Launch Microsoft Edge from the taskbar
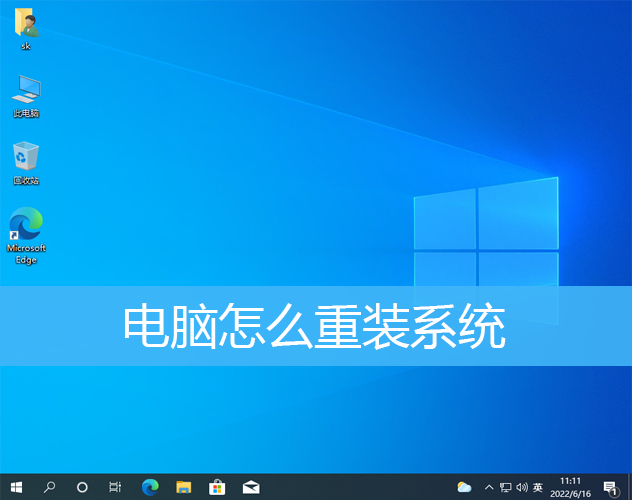 click(x=150, y=487)
